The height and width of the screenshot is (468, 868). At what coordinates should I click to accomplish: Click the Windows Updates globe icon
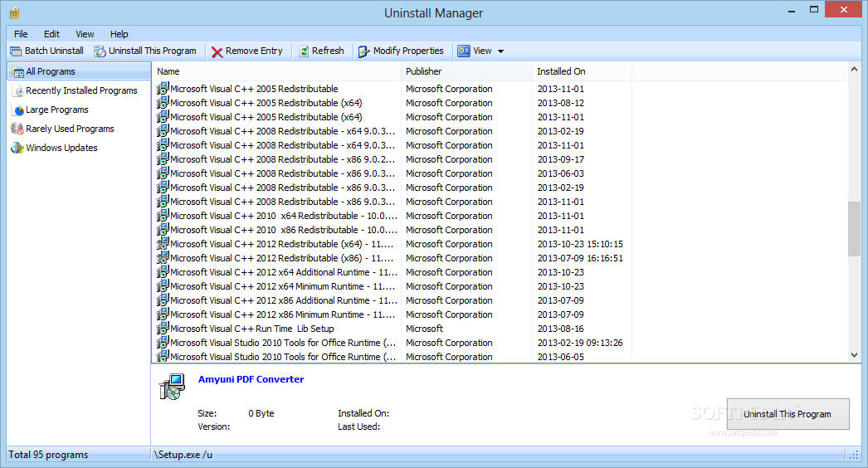pos(17,148)
